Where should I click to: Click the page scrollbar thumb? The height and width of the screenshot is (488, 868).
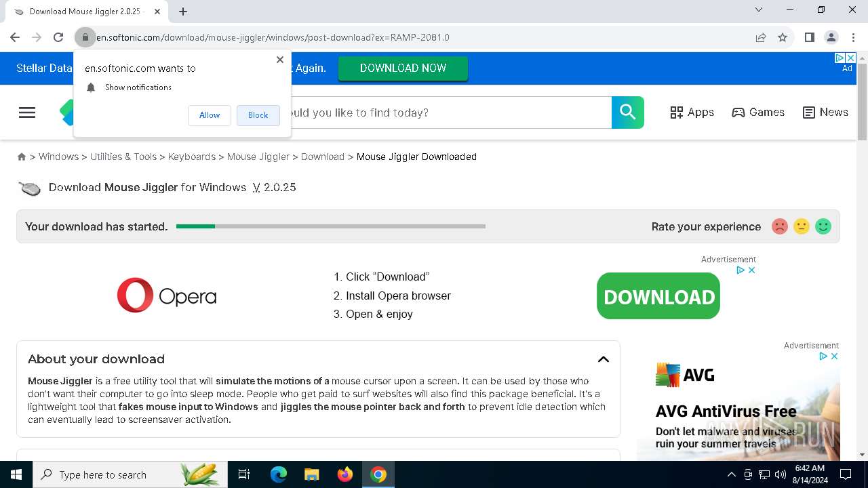862,102
